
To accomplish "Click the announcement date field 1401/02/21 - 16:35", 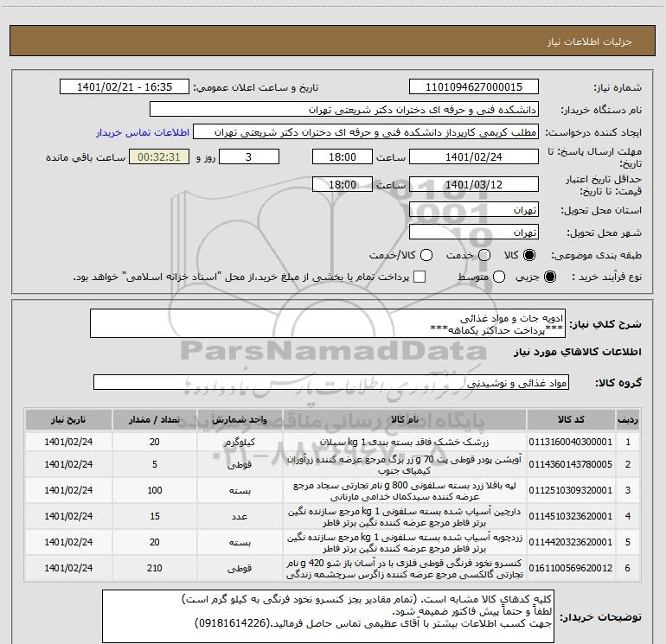I will pyautogui.click(x=125, y=87).
